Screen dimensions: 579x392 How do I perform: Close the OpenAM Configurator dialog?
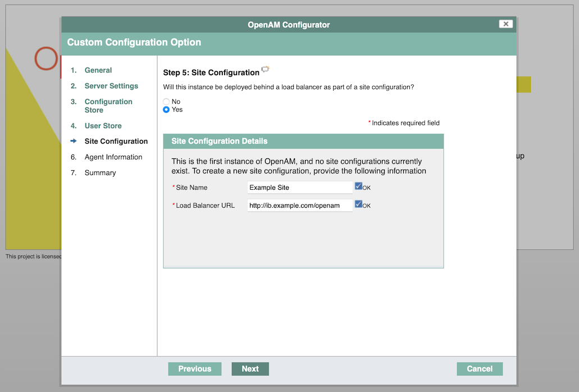pos(505,24)
